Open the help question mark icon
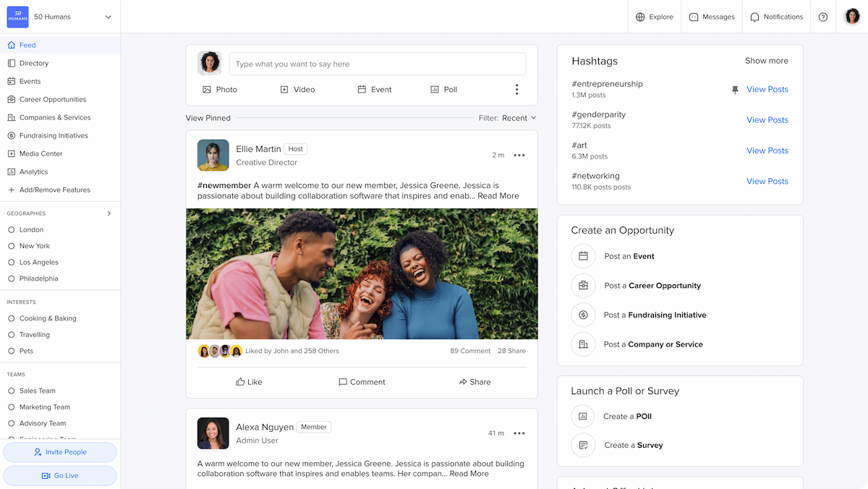The width and height of the screenshot is (868, 489). pyautogui.click(x=823, y=17)
